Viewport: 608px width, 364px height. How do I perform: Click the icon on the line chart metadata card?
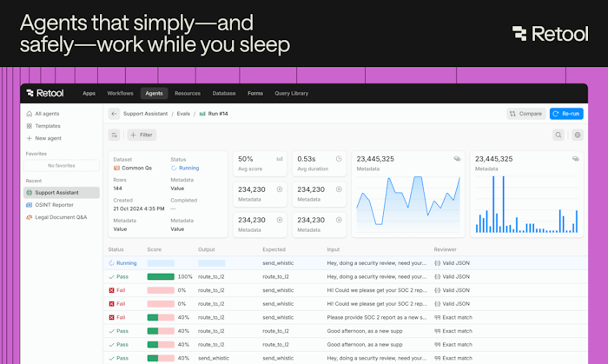[457, 159]
